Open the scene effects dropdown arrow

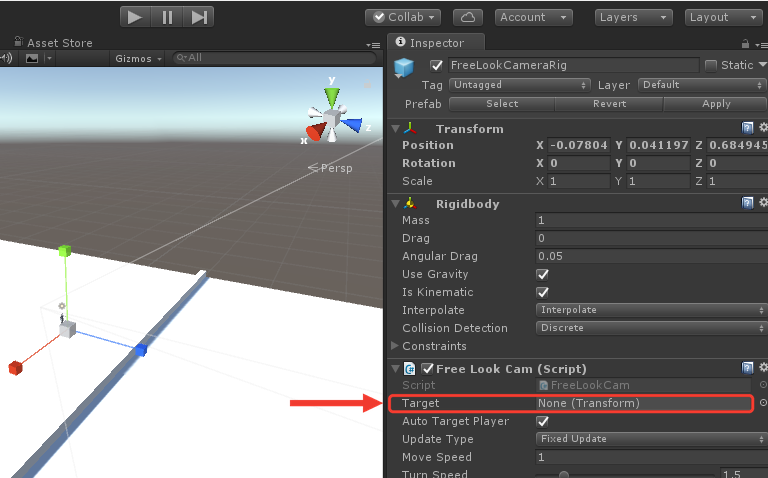pos(48,59)
